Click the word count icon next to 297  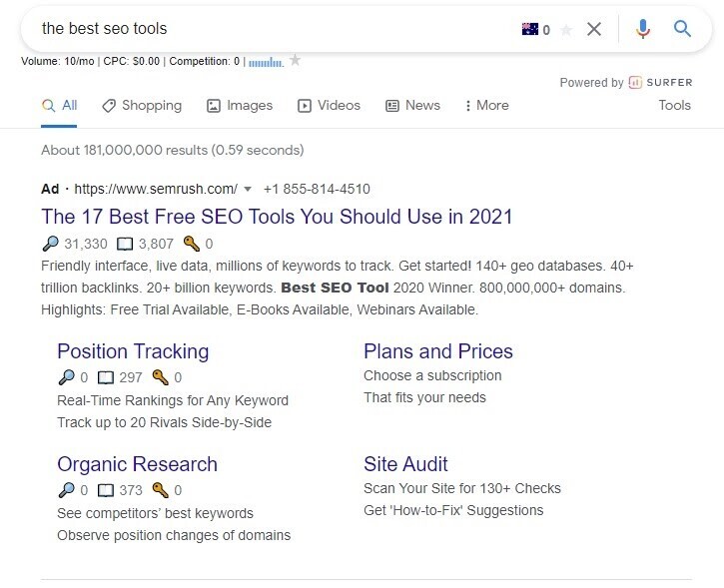tap(106, 377)
